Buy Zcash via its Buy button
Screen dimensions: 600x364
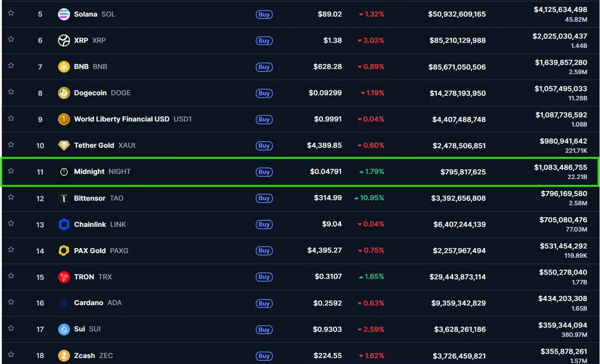tap(264, 356)
